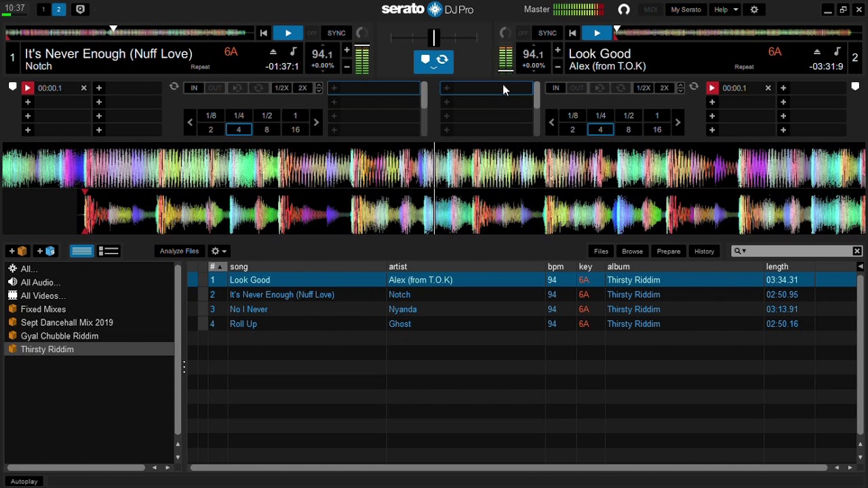Increase deck 1 pitch with plus button
The width and height of the screenshot is (868, 488).
click(347, 50)
